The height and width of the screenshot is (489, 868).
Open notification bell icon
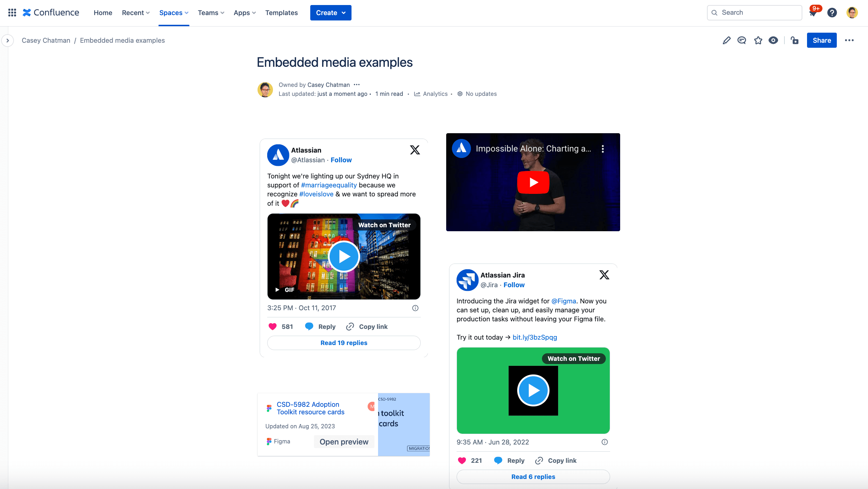pyautogui.click(x=813, y=13)
